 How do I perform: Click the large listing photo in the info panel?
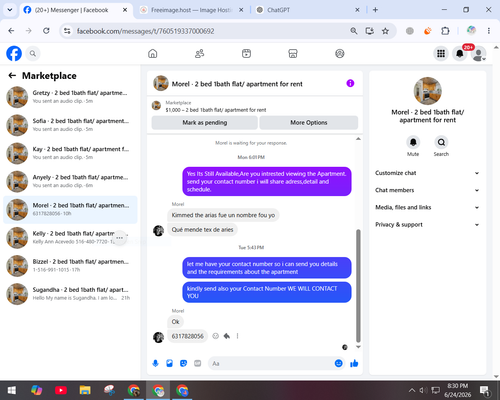(428, 91)
